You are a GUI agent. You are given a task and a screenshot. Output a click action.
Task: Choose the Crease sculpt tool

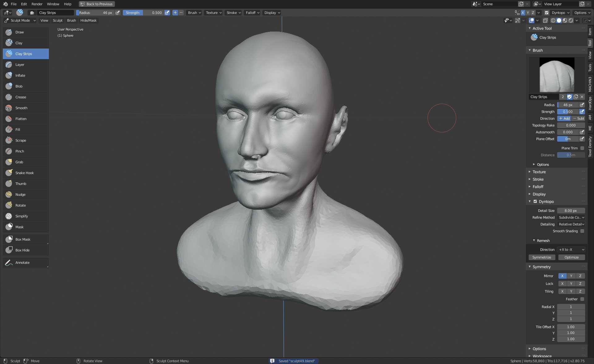pyautogui.click(x=21, y=97)
